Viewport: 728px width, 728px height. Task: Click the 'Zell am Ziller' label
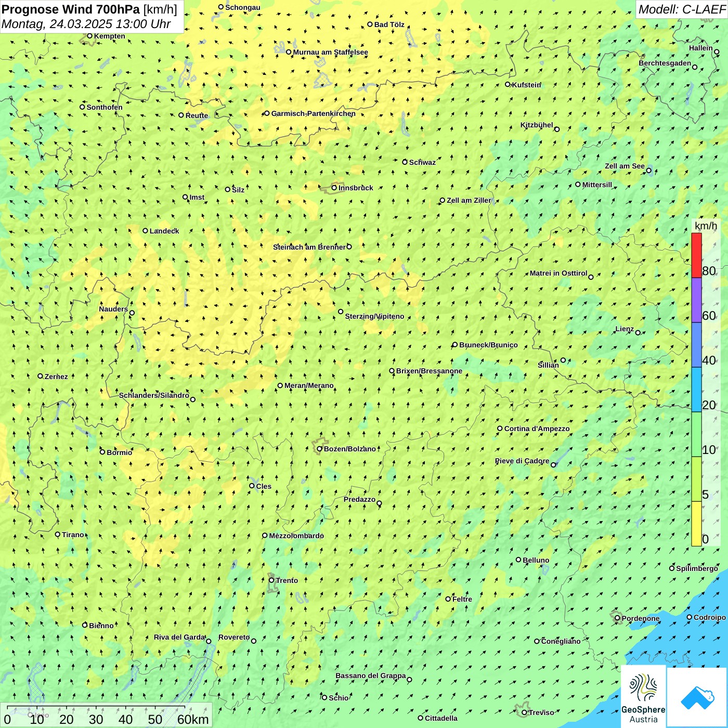pyautogui.click(x=469, y=200)
